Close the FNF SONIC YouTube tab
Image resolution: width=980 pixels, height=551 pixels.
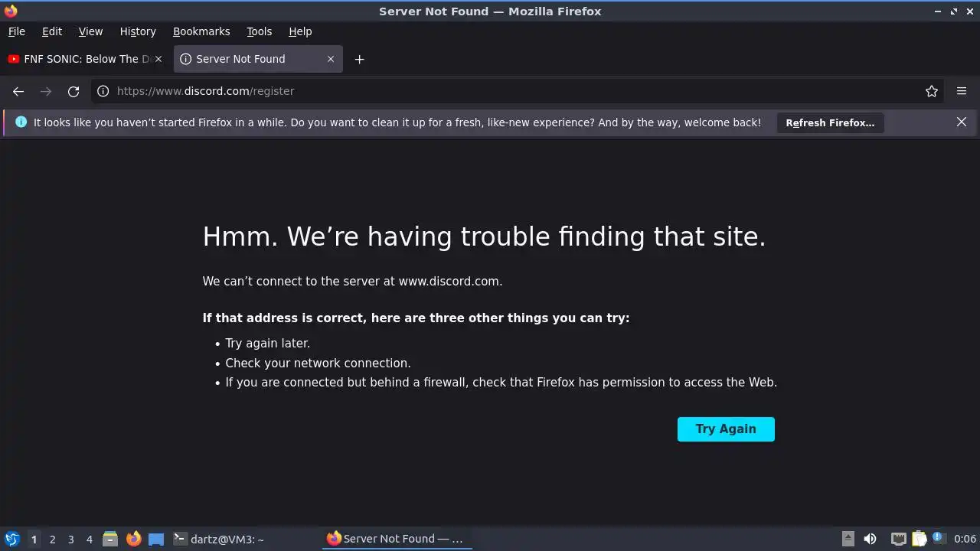pos(158,59)
